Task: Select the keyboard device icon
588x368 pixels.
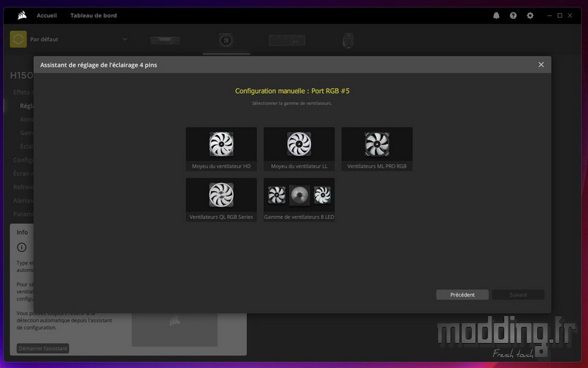Action: click(287, 40)
